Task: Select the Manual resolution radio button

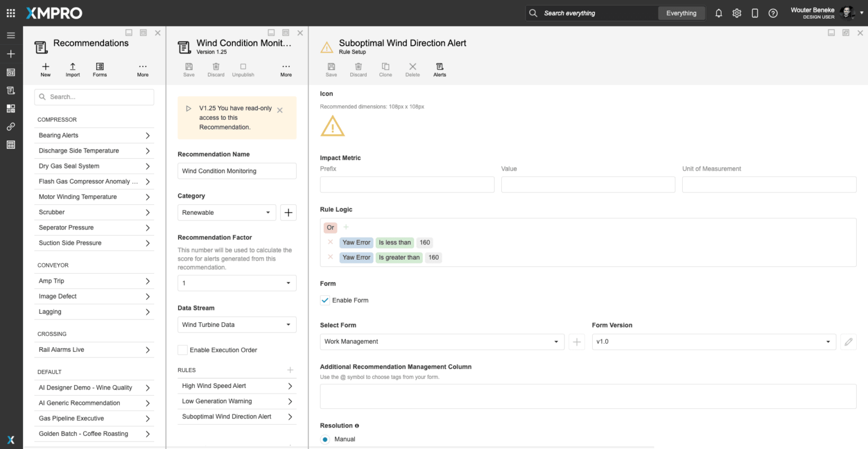Action: click(x=325, y=439)
